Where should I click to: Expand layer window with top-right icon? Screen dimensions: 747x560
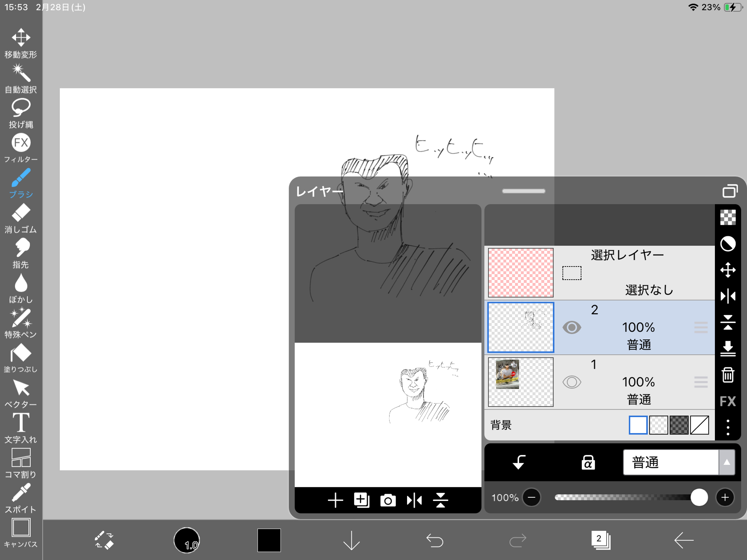[x=729, y=191]
